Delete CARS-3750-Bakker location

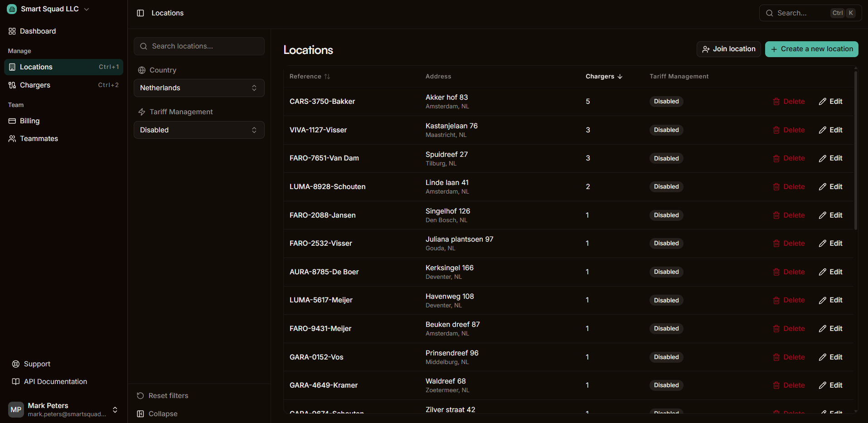[x=789, y=102]
